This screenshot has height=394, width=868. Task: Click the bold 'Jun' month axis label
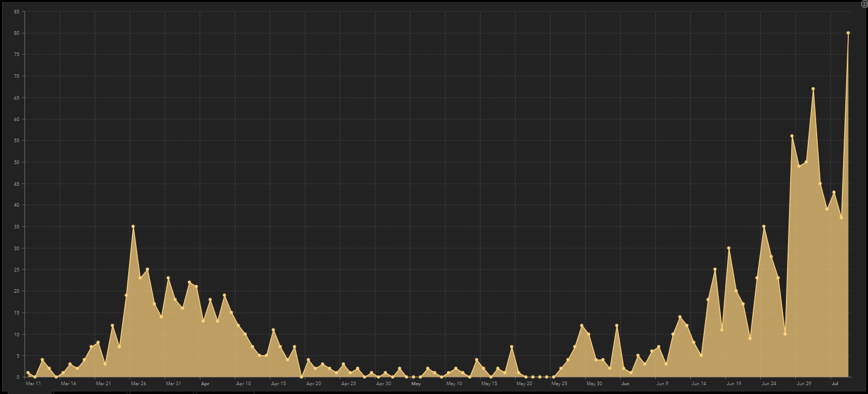coord(625,384)
